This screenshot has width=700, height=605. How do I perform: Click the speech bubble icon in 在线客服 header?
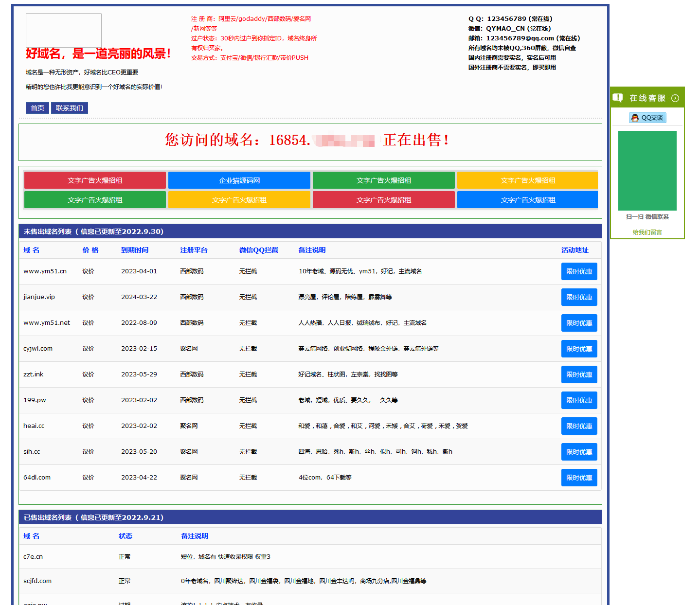coord(618,98)
